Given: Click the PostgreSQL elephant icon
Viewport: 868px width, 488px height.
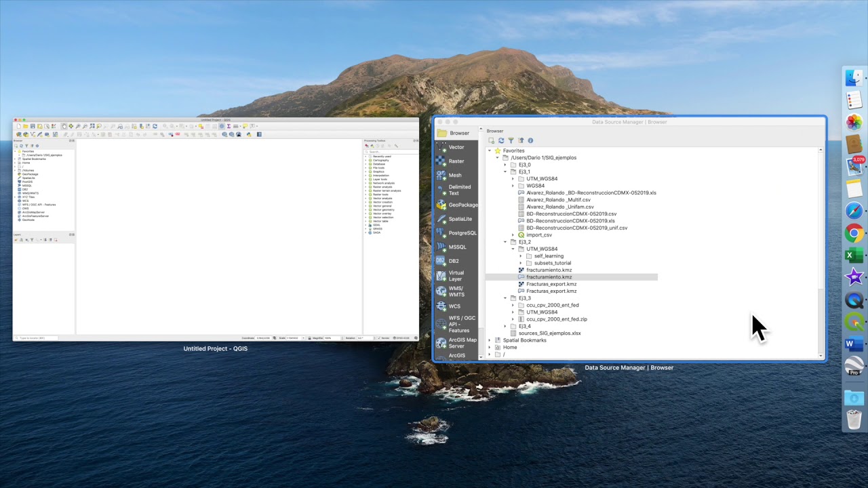Looking at the screenshot, I should pos(441,233).
